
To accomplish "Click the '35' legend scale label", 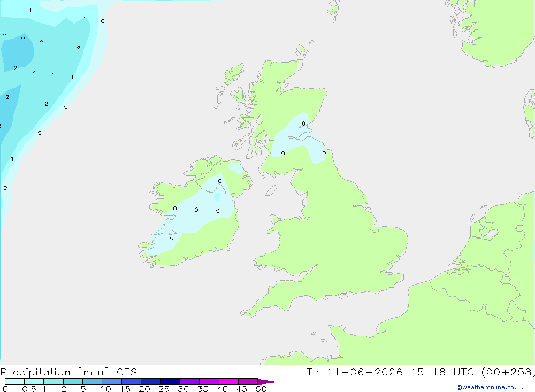I will click(203, 389).
